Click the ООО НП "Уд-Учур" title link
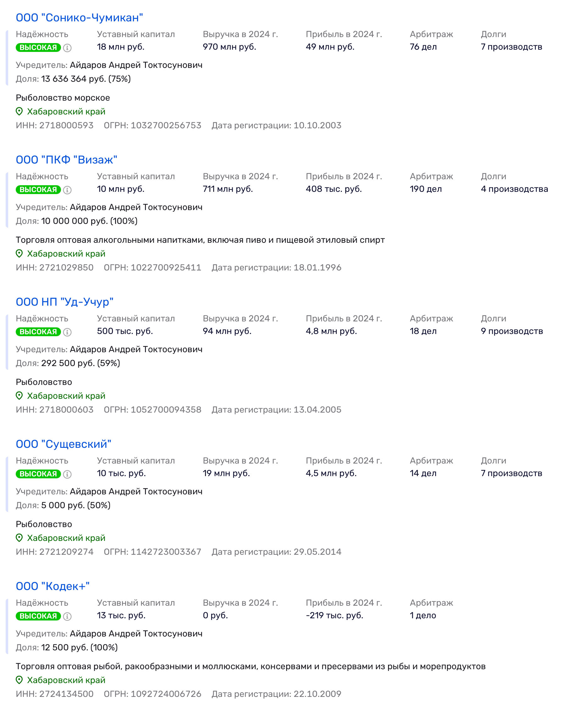The width and height of the screenshot is (588, 712). click(64, 302)
